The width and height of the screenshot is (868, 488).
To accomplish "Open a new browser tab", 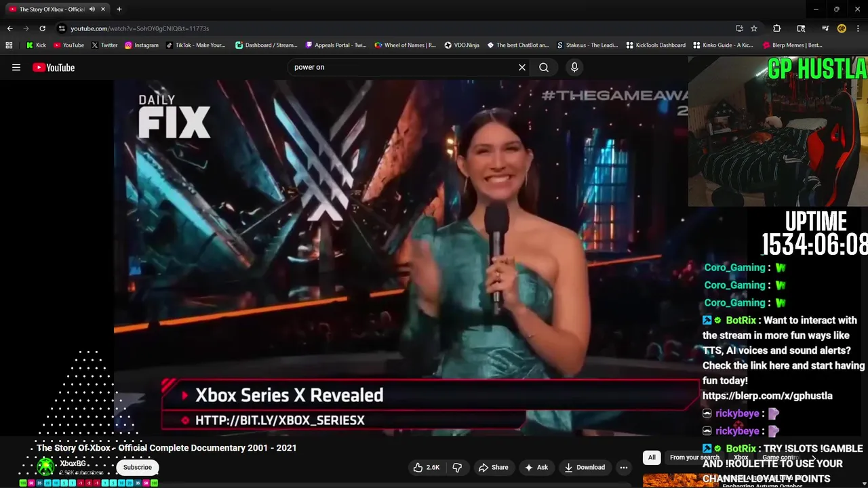I will pos(119,9).
